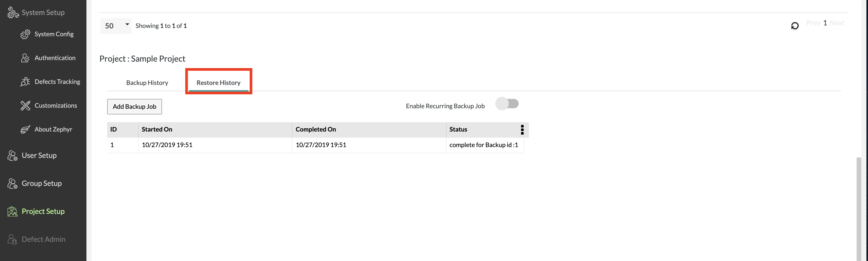Open the Status column options menu
Image resolution: width=868 pixels, height=261 pixels.
point(522,130)
